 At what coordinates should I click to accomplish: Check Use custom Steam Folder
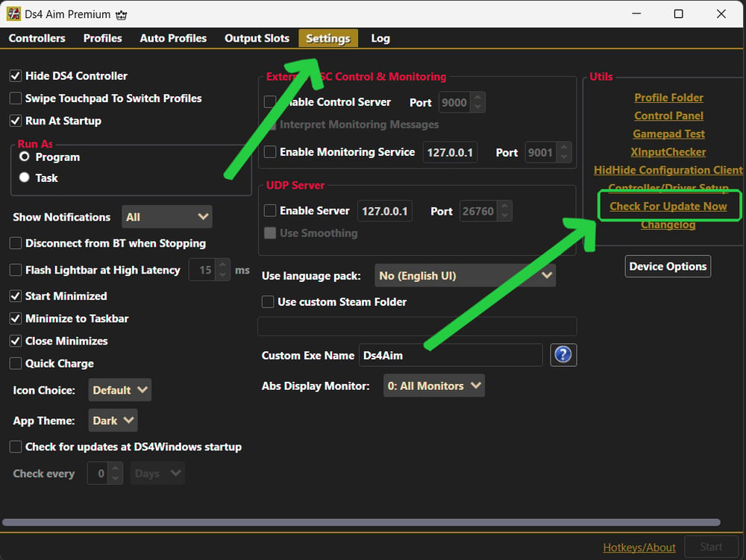pos(268,302)
